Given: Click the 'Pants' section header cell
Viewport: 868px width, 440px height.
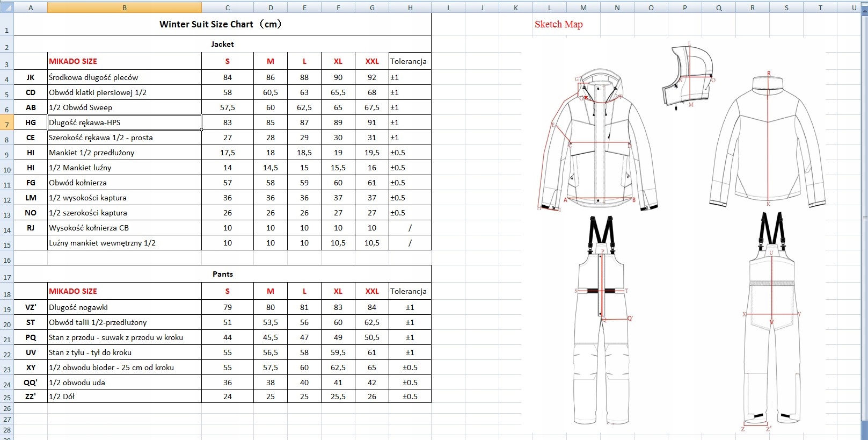Looking at the screenshot, I should [222, 274].
